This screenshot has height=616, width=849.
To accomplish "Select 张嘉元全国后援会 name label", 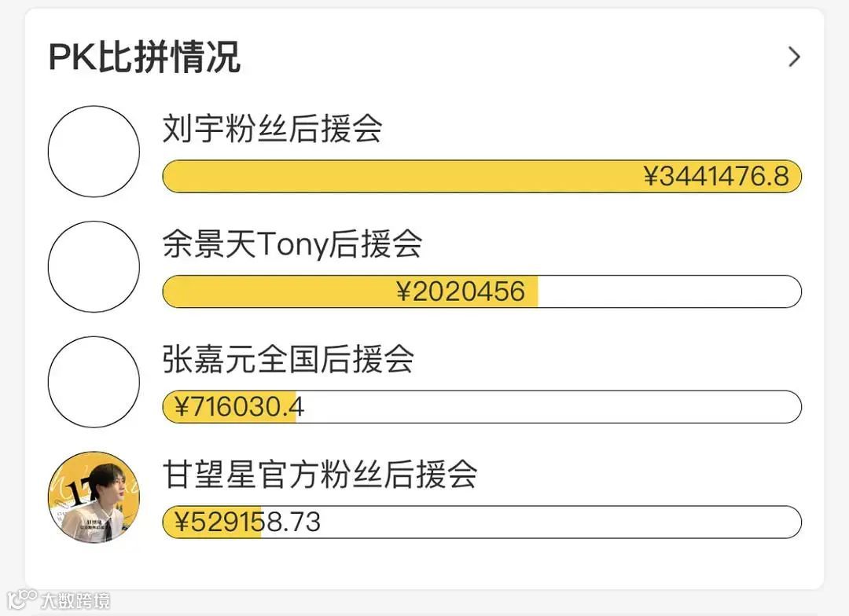I will [x=288, y=359].
